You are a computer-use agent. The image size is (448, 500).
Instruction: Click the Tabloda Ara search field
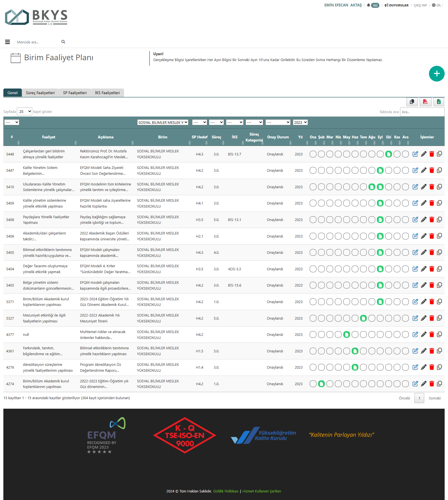[422, 112]
